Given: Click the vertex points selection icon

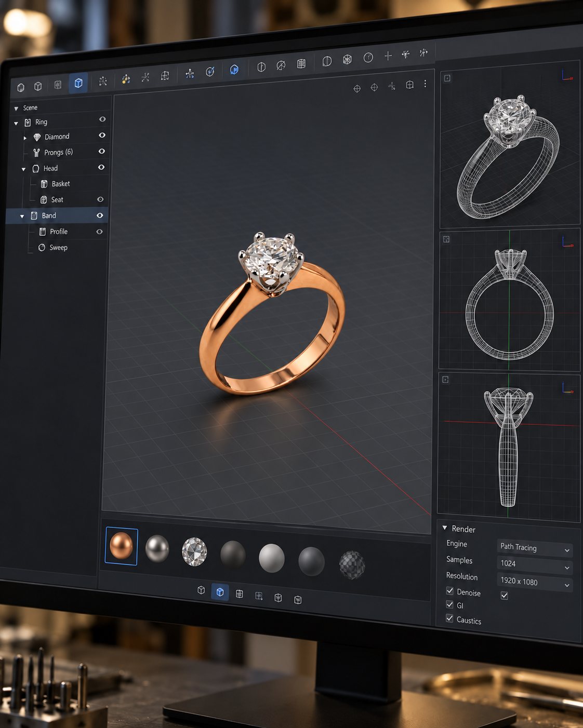Looking at the screenshot, I should [103, 81].
